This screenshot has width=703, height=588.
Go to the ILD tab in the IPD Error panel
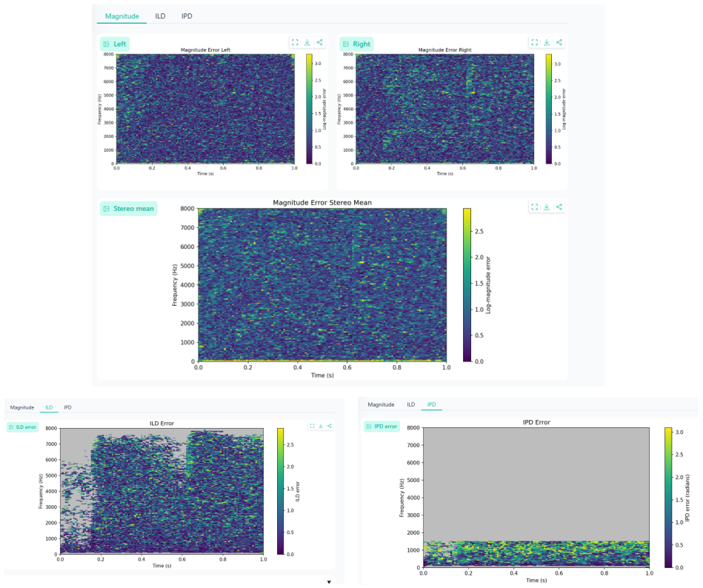[410, 404]
